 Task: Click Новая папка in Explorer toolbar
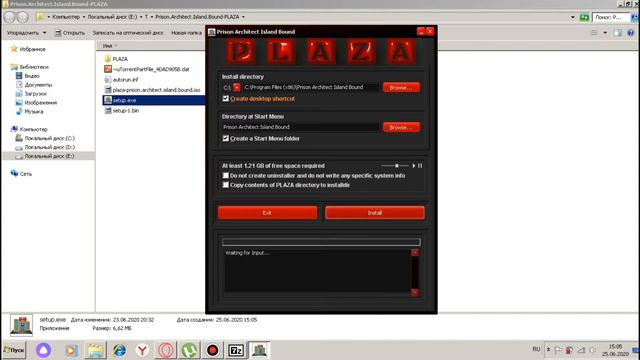point(186,33)
